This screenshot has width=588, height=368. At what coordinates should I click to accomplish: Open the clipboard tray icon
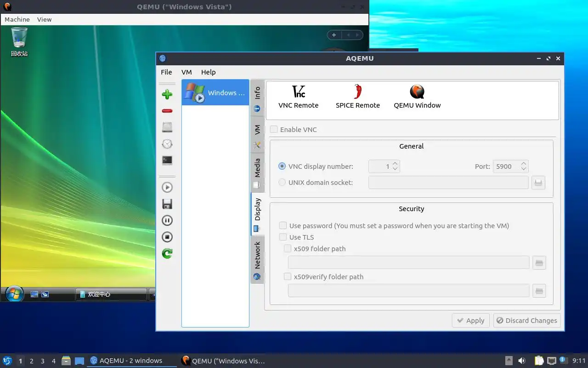click(x=539, y=361)
